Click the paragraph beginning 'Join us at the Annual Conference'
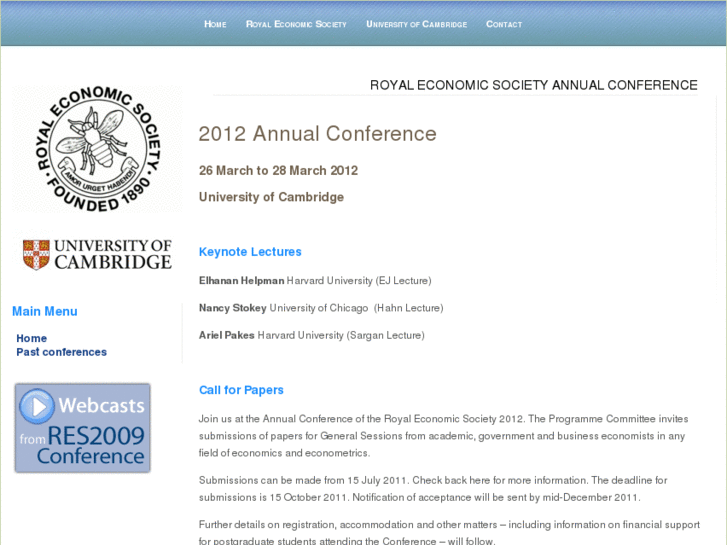Screen dimensions: 727x545 [x=443, y=436]
